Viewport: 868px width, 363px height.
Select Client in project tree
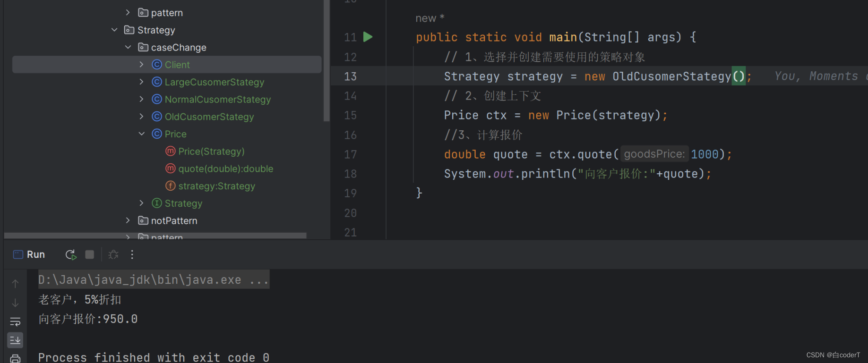(167, 65)
